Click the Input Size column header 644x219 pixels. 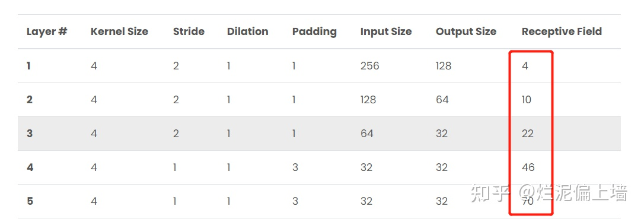pos(385,31)
